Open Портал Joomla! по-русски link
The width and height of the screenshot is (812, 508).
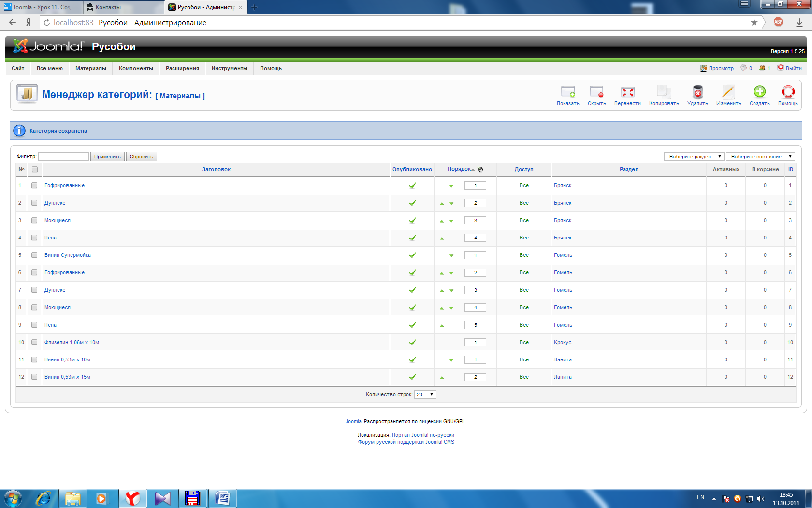click(423, 435)
